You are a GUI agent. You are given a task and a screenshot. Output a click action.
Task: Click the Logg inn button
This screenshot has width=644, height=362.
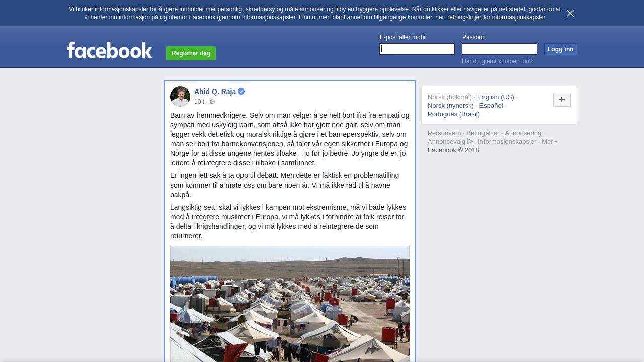click(x=560, y=49)
